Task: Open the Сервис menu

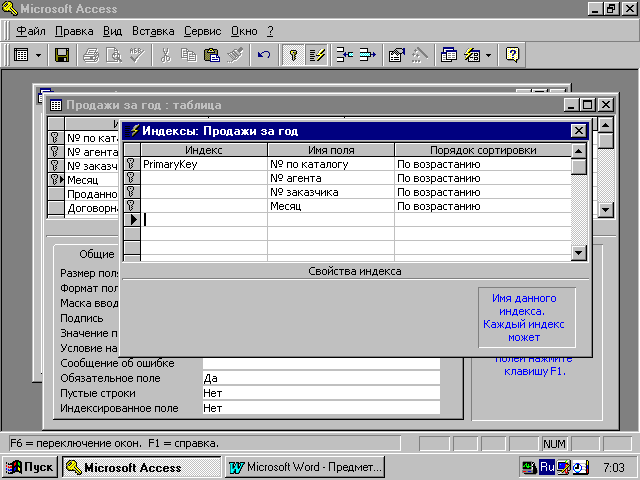Action: tap(202, 31)
